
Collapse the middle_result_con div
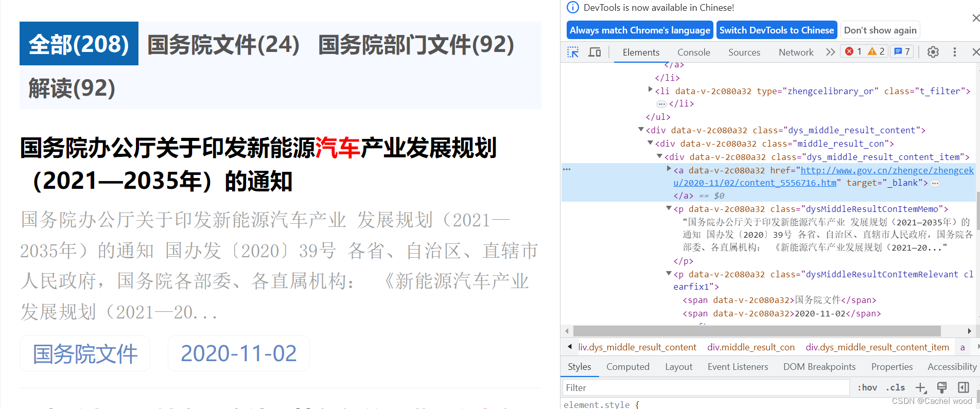click(x=651, y=143)
